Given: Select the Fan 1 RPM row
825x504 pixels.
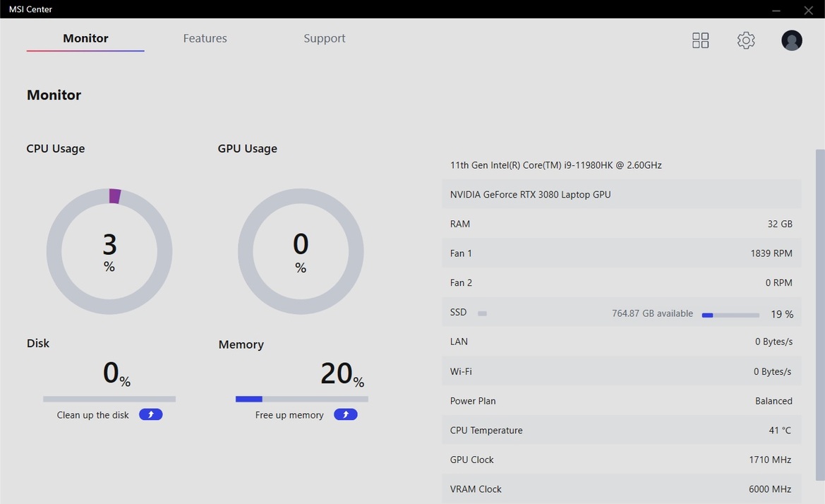Looking at the screenshot, I should [621, 253].
